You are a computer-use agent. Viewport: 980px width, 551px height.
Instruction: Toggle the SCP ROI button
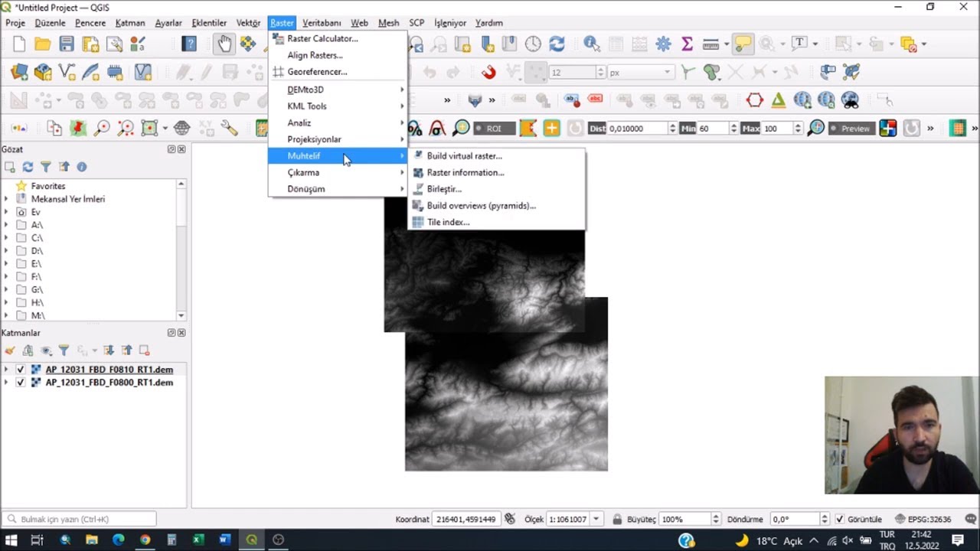(x=494, y=129)
